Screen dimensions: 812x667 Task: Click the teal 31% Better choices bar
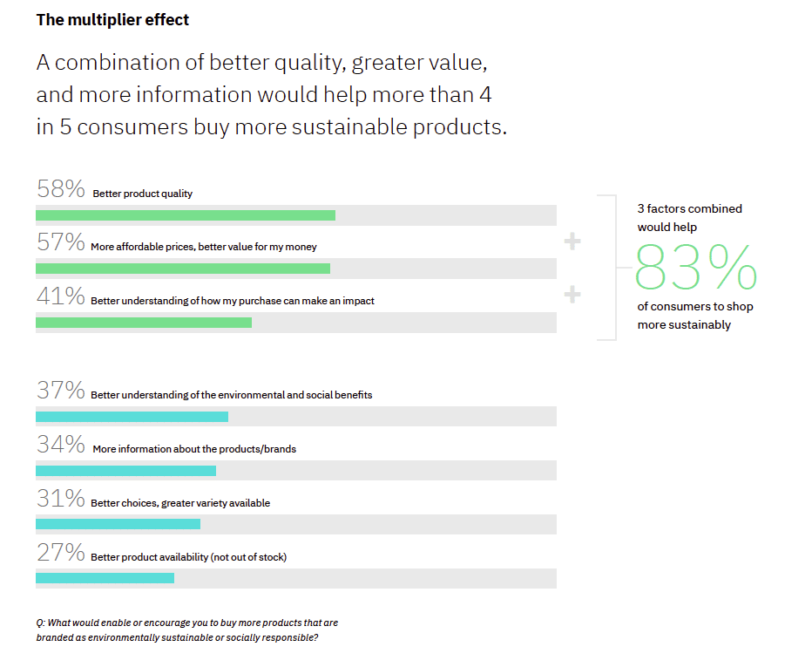[118, 524]
